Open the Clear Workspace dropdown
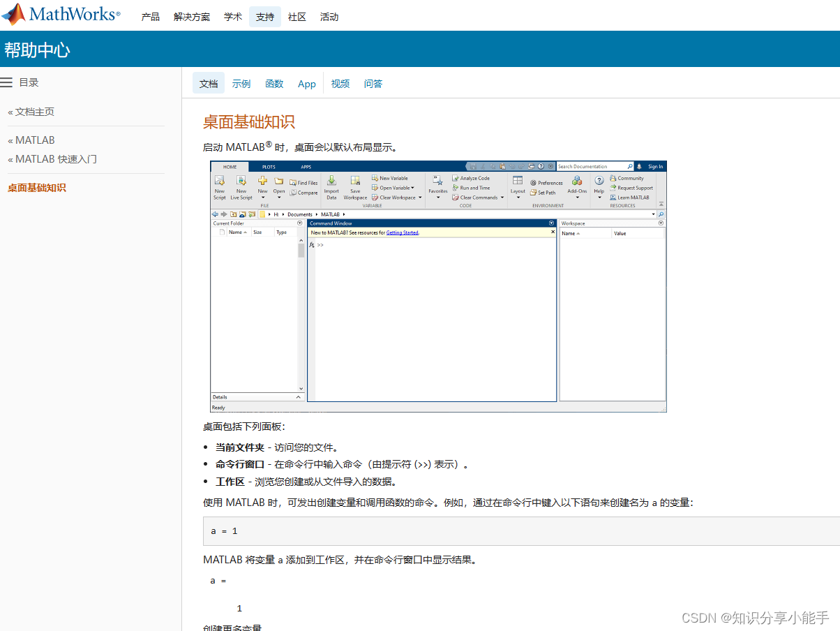The width and height of the screenshot is (840, 631). coord(396,198)
